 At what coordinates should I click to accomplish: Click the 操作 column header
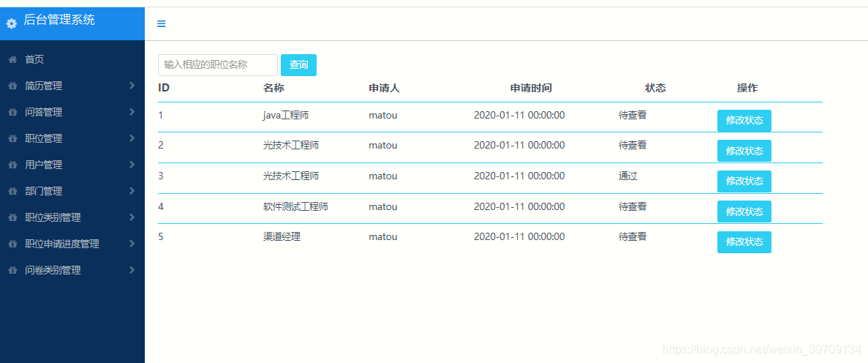click(747, 88)
